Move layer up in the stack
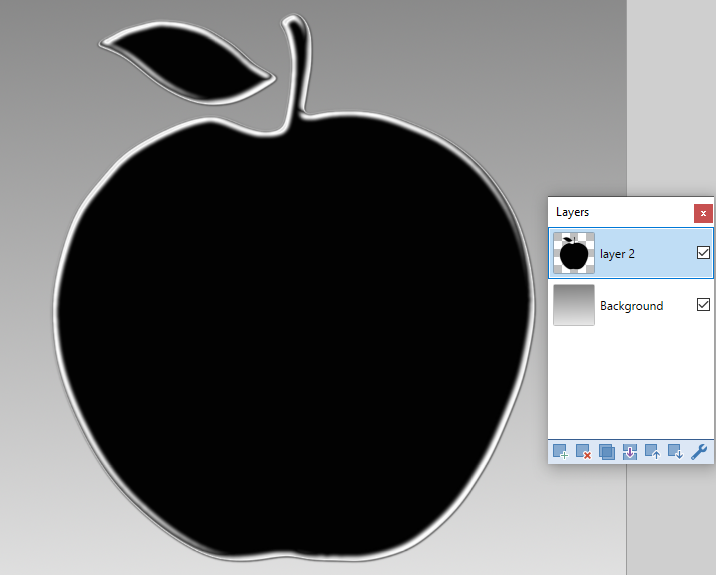The height and width of the screenshot is (575, 716). [x=653, y=452]
